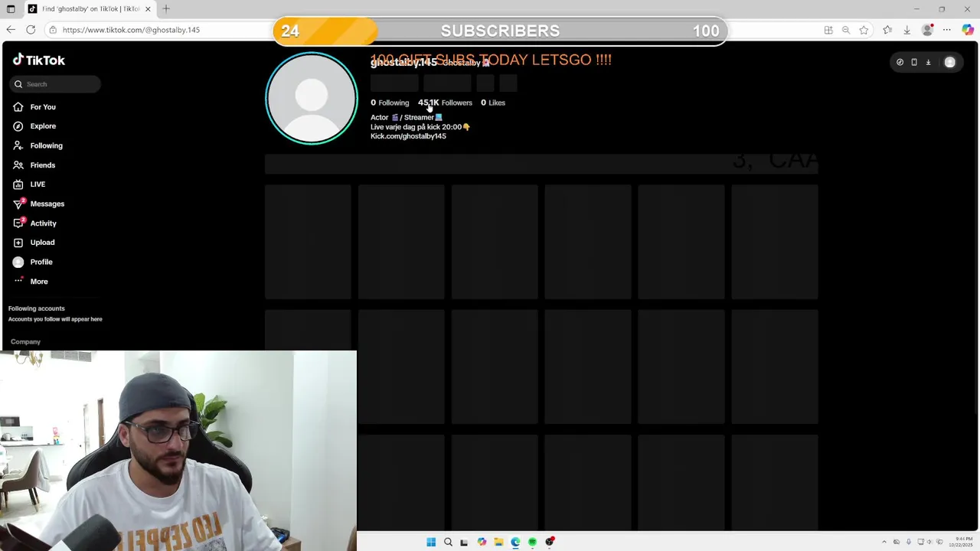Open the account avatar menu at the top right

pyautogui.click(x=950, y=63)
